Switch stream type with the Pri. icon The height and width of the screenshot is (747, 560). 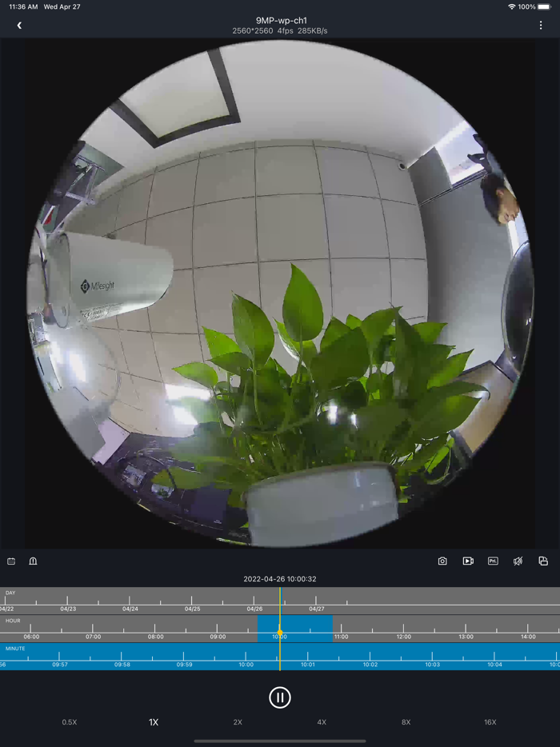coord(493,561)
